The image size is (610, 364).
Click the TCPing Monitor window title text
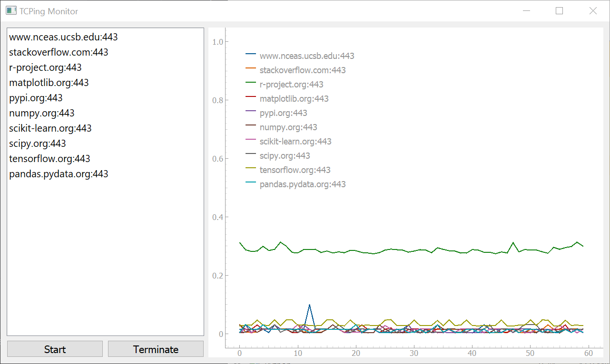[x=49, y=11]
